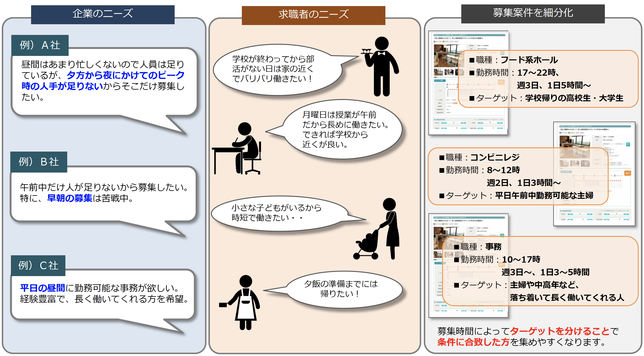The width and height of the screenshot is (644, 356).
Task: Open the top job listing page thumbnail
Action: click(468, 83)
